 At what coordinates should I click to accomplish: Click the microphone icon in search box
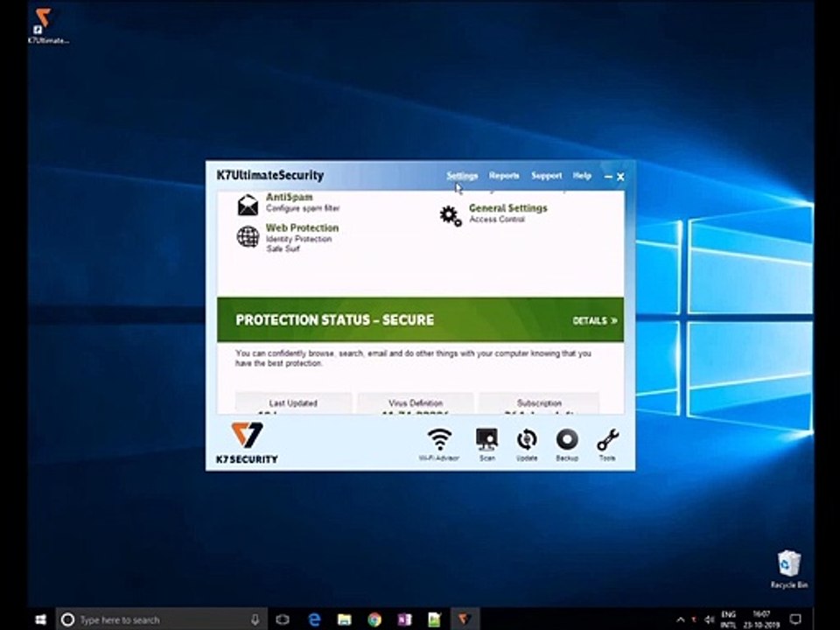(255, 619)
